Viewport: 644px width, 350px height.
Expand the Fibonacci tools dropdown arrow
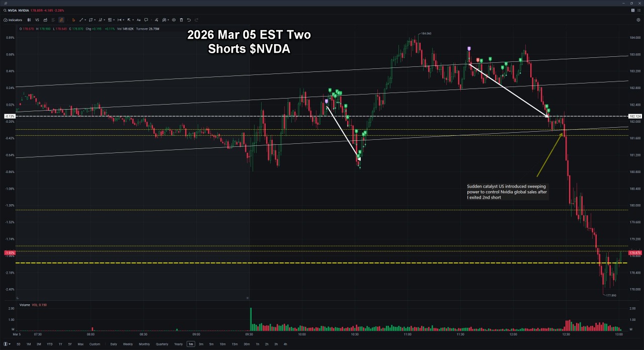114,20
